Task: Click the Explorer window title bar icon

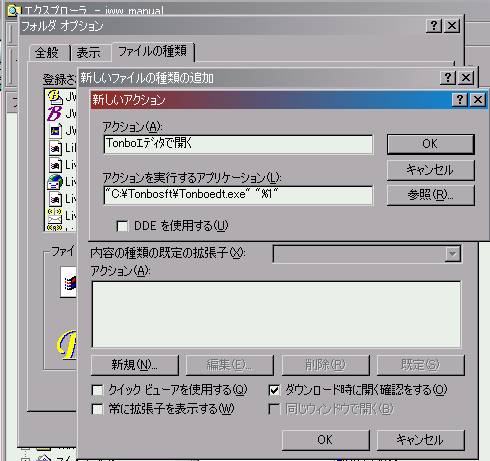Action: click(13, 10)
